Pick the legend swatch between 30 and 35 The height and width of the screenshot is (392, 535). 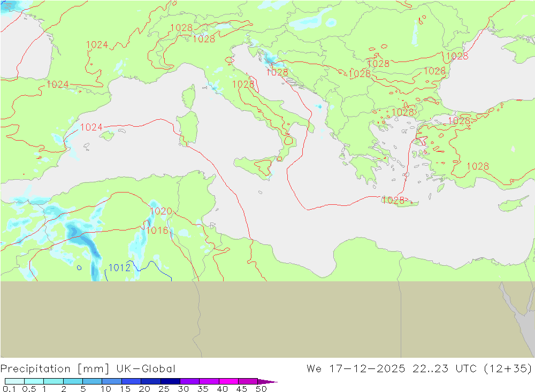click(x=189, y=381)
